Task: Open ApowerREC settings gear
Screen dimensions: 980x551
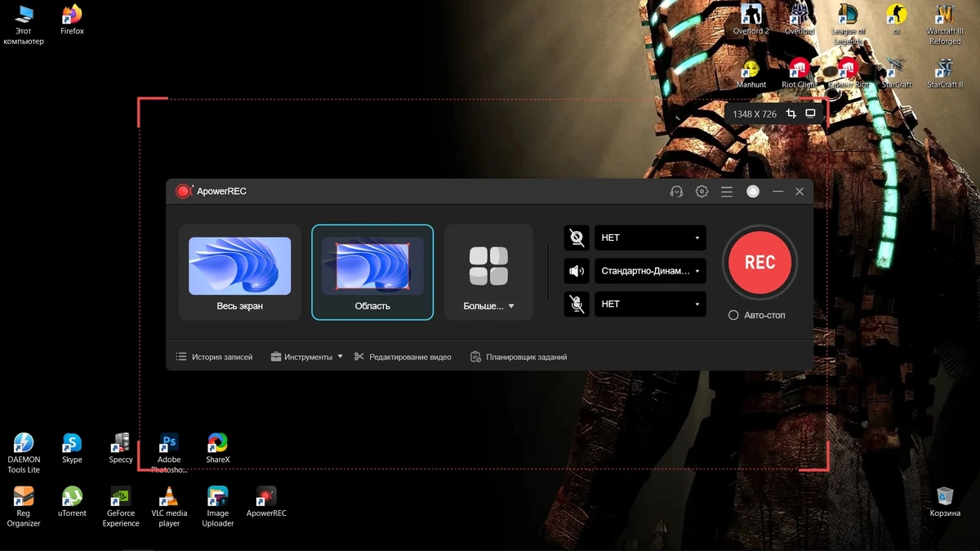Action: (x=702, y=192)
